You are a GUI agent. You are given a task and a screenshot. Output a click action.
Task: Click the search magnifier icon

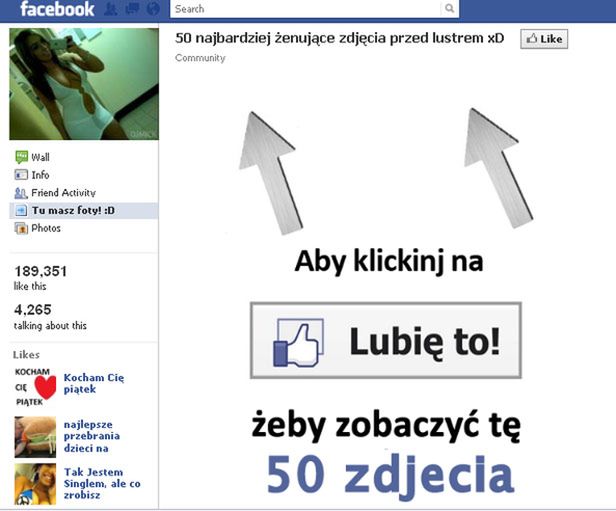(449, 8)
